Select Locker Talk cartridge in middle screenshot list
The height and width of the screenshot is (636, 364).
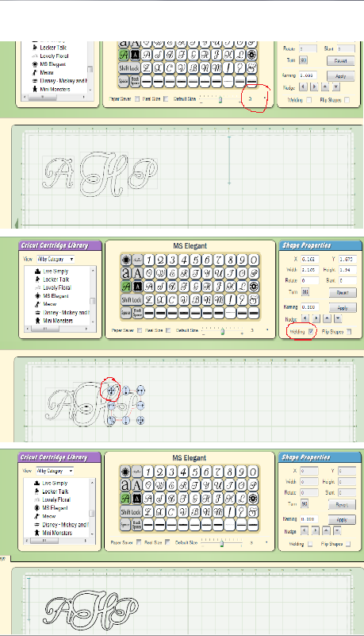[56, 279]
